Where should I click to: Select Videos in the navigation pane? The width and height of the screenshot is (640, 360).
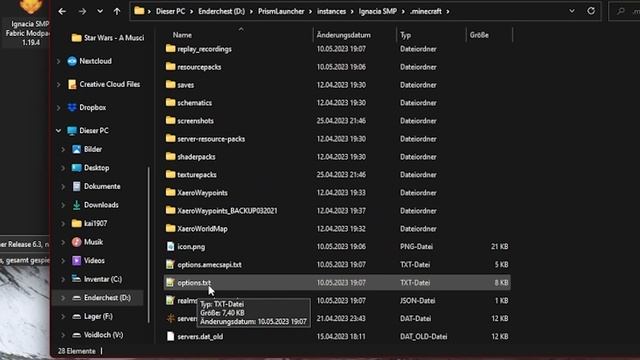88,260
